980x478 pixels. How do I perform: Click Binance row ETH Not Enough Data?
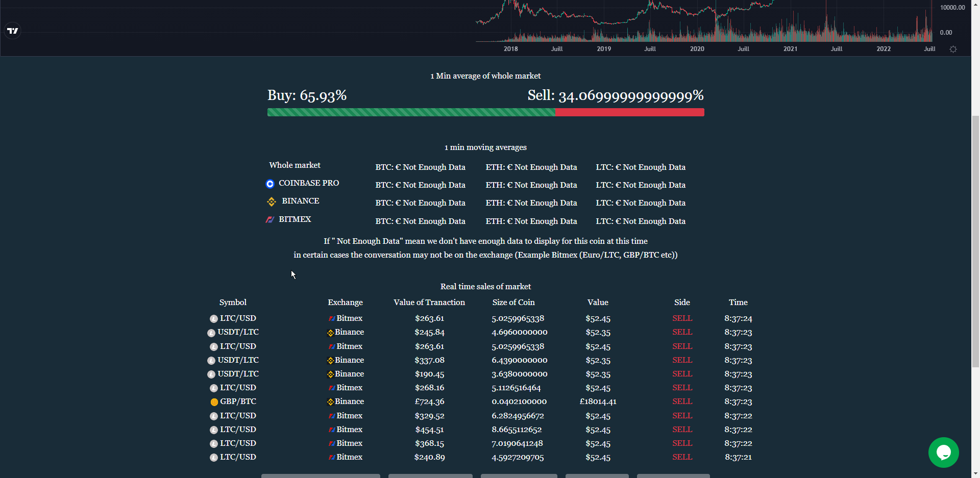(531, 203)
